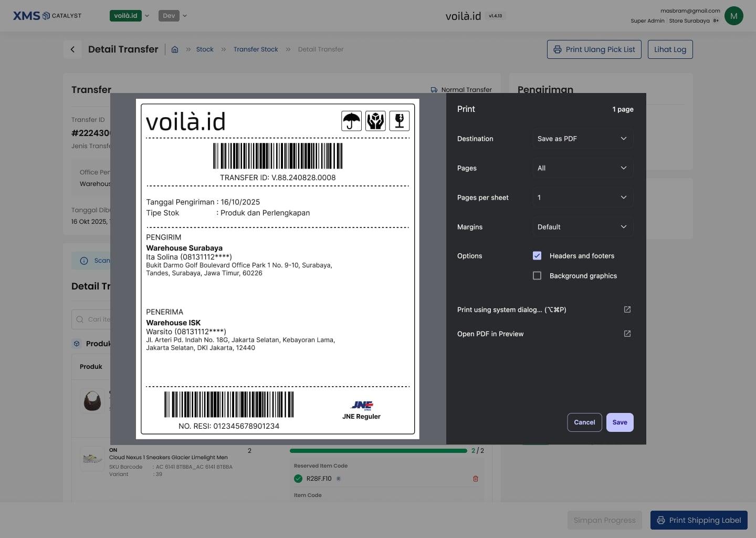
Task: Cancel the print dialog
Action: click(584, 422)
